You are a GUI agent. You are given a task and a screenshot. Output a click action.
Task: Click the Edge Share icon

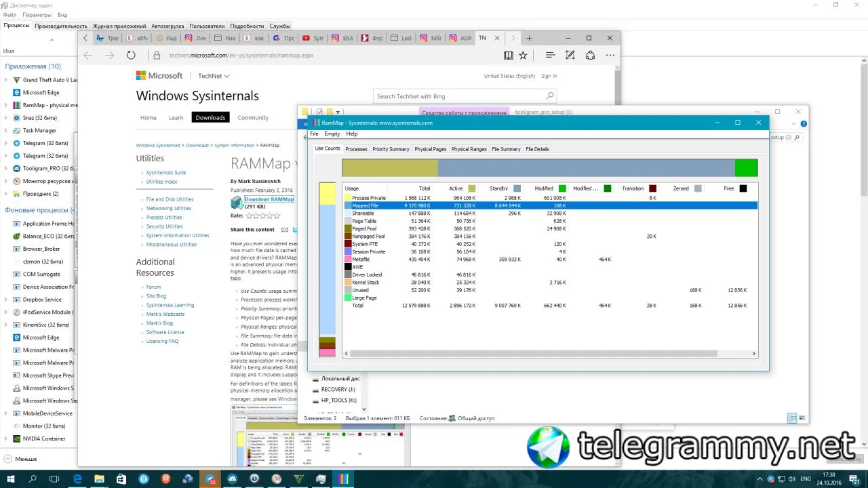590,56
